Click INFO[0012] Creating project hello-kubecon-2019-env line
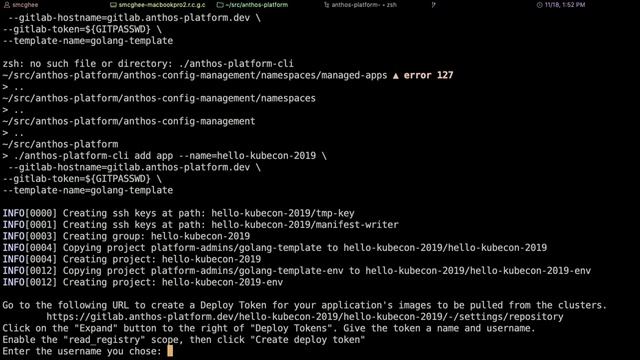 (x=142, y=282)
